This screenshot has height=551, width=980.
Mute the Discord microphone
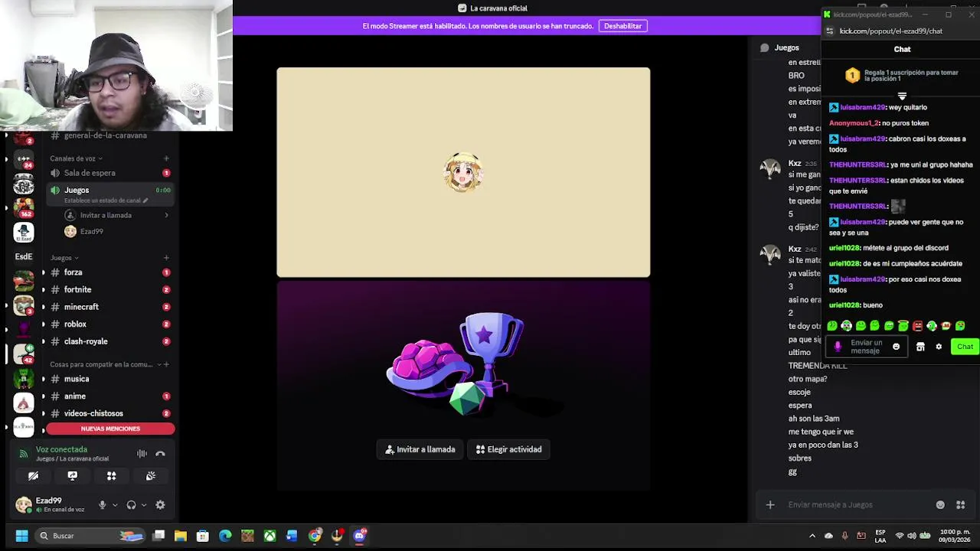102,505
